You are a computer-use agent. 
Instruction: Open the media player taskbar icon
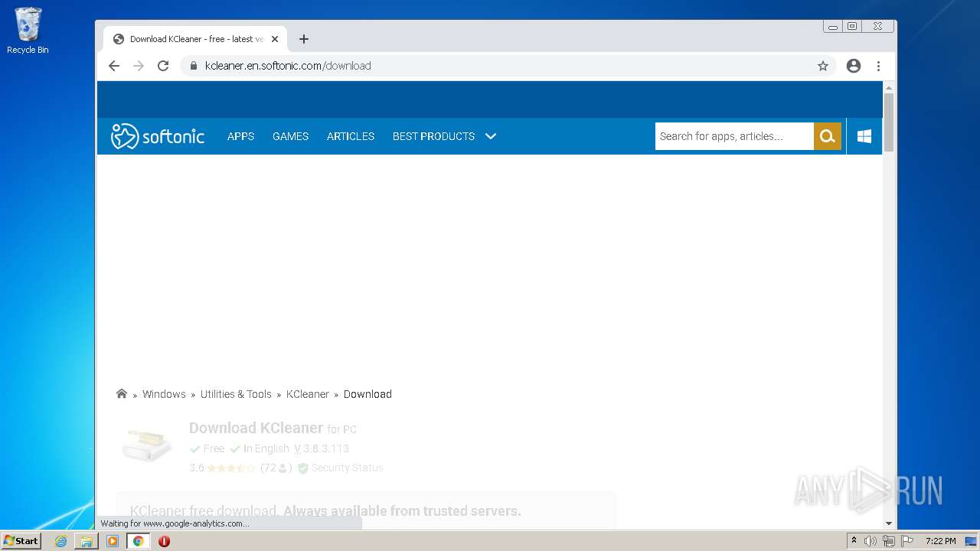pyautogui.click(x=113, y=541)
